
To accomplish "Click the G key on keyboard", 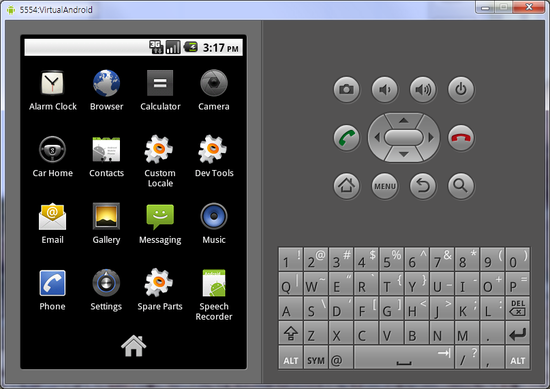I will [391, 308].
